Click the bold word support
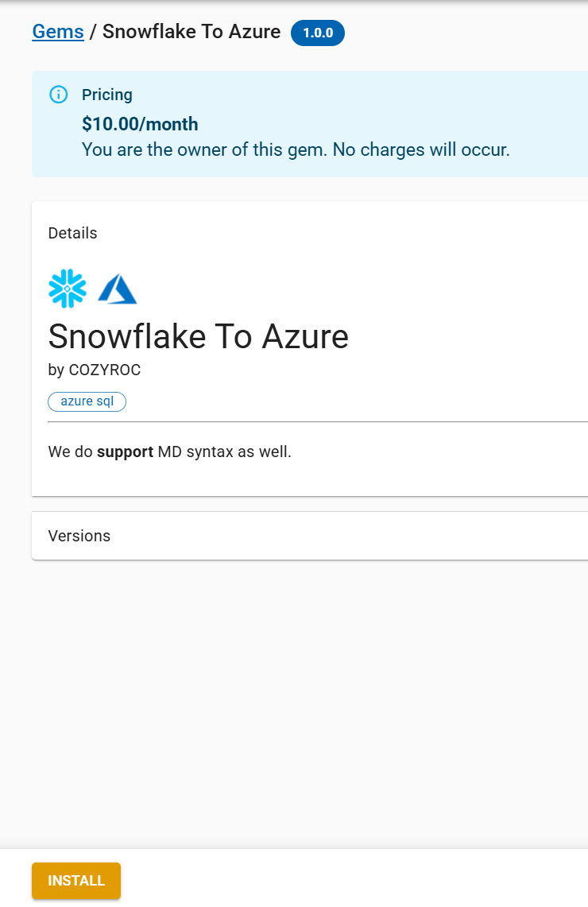 pos(125,452)
